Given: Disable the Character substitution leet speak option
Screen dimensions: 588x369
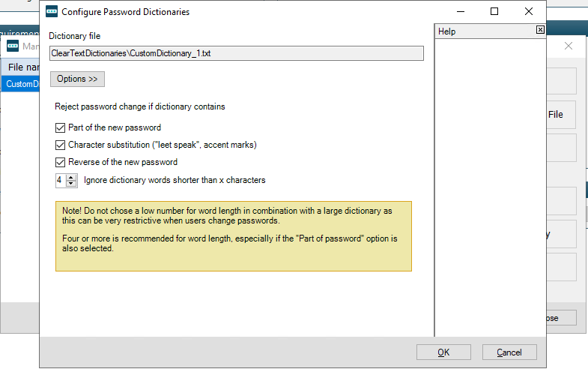Looking at the screenshot, I should [61, 145].
